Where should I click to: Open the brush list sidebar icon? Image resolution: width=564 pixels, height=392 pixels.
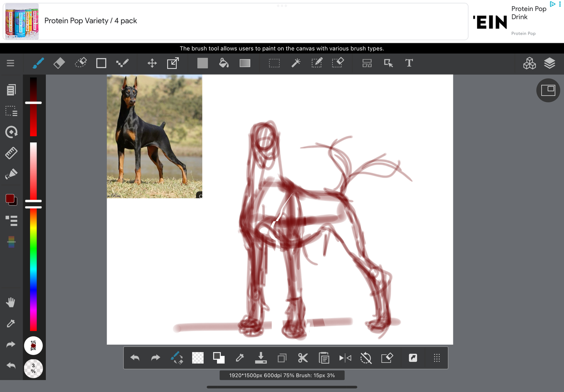coord(11,221)
